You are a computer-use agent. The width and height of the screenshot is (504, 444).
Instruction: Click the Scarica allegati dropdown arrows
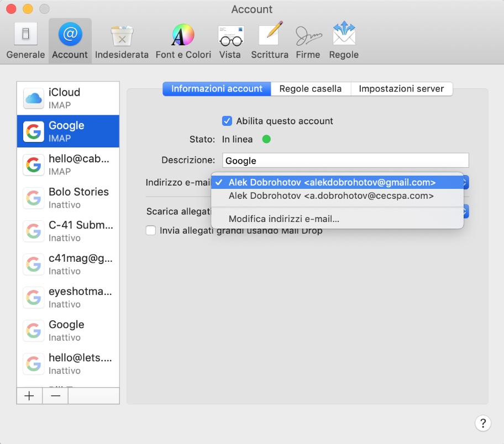(x=466, y=212)
